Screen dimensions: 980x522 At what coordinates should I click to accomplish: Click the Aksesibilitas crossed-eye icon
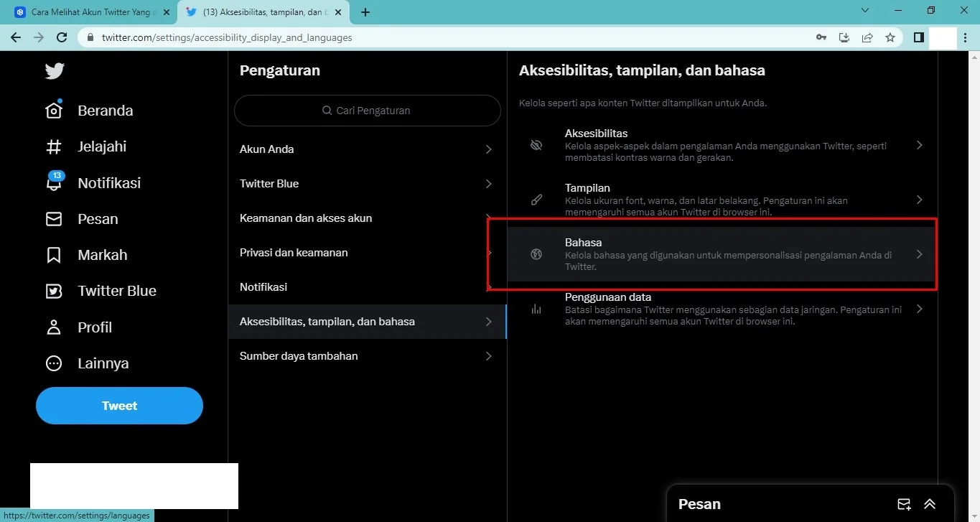pos(536,145)
